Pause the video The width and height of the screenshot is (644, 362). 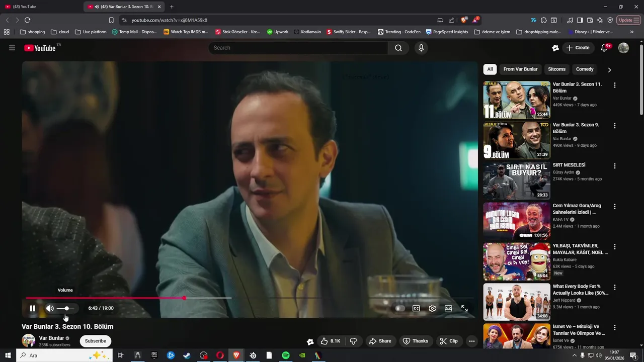coord(32,308)
